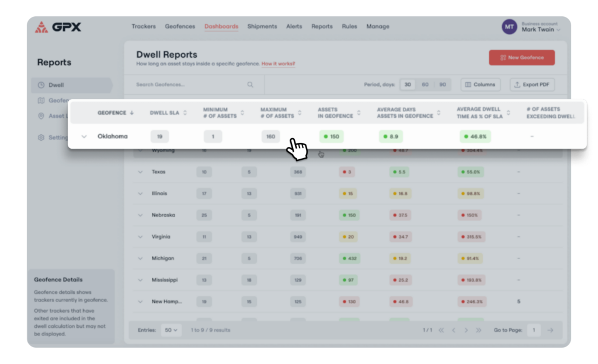598x364 pixels.
Task: Go to the next page arrow
Action: click(x=466, y=330)
